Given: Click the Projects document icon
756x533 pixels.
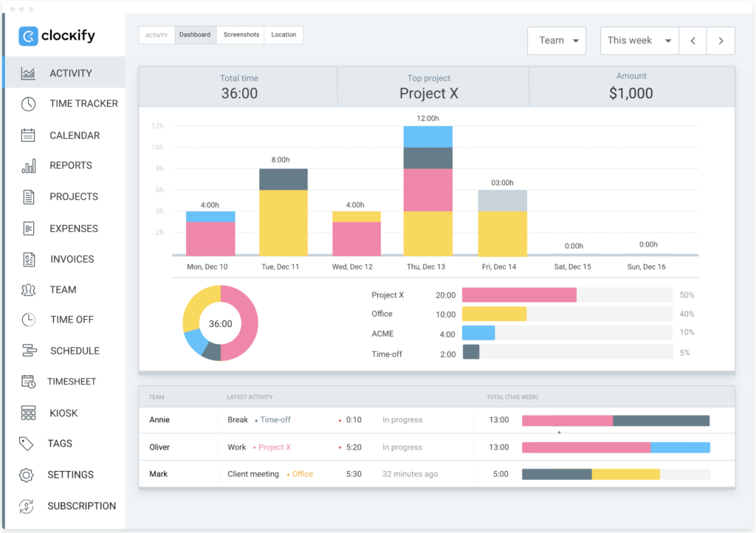Looking at the screenshot, I should [x=29, y=196].
